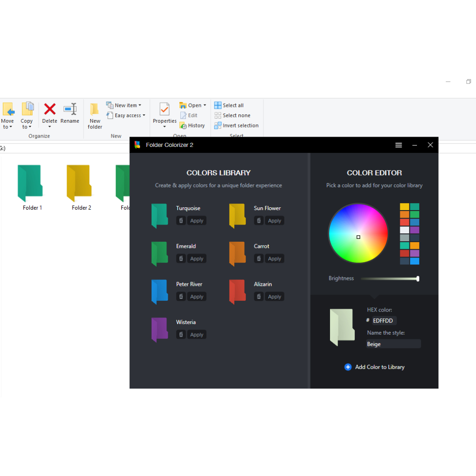Select Folder 2 in Explorer
This screenshot has height=476, width=476.
tap(81, 188)
